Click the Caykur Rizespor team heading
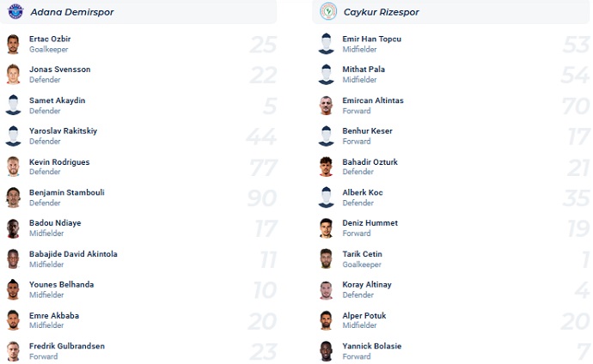 point(382,12)
